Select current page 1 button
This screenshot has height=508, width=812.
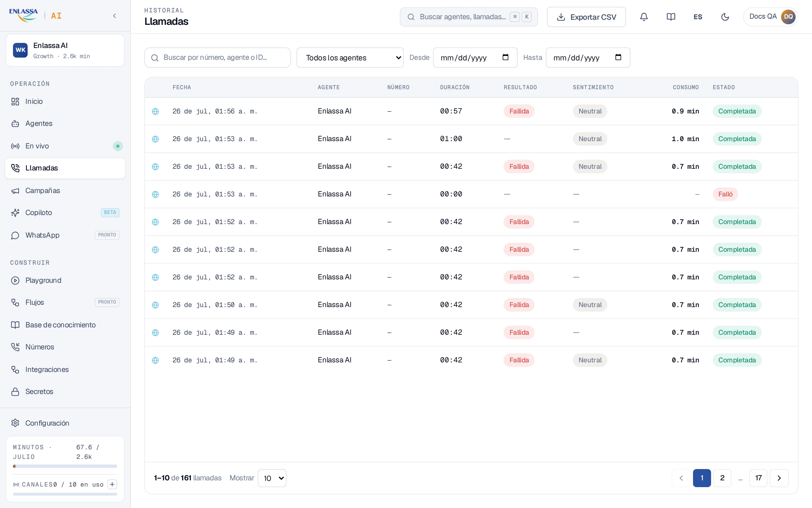[702, 478]
